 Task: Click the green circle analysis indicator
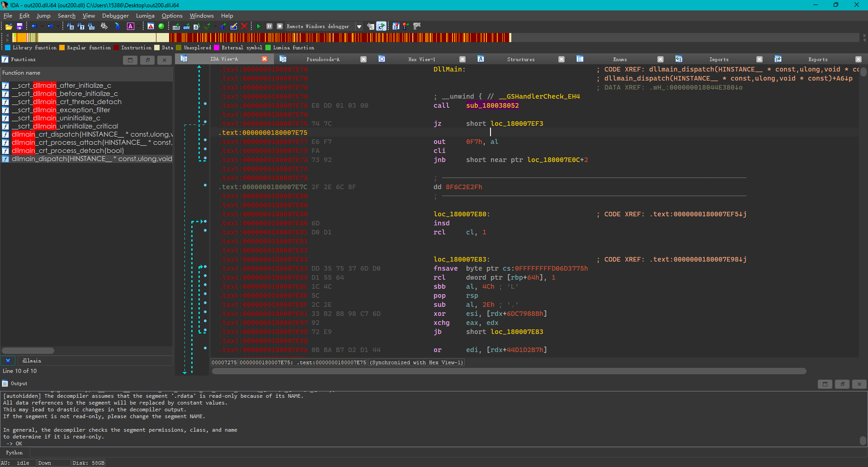pos(161,26)
